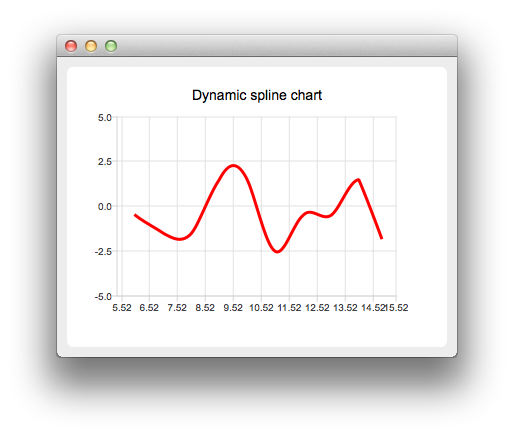Click the y-axis label 2.5
The height and width of the screenshot is (436, 514).
[x=105, y=162]
